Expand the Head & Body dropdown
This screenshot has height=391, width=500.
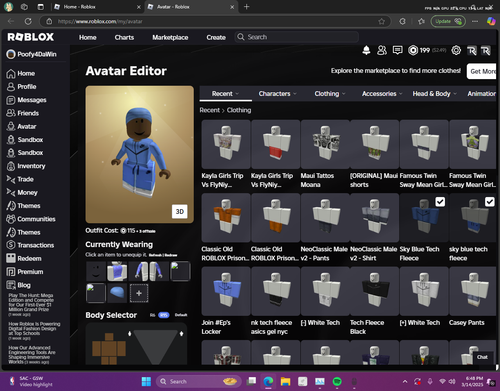click(x=435, y=94)
